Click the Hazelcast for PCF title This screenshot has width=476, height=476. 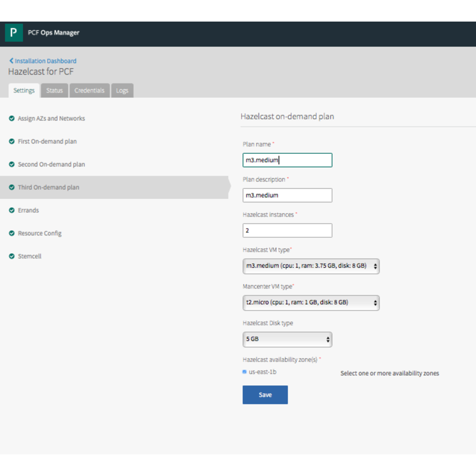41,71
